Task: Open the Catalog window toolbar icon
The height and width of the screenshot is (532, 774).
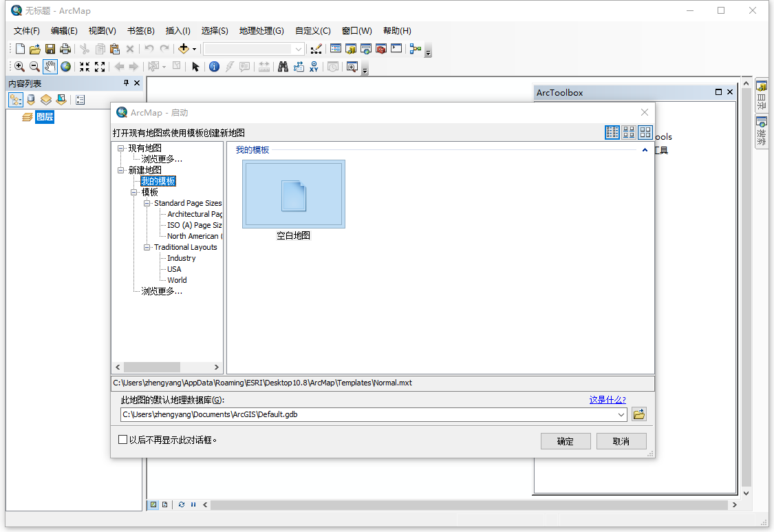Action: (x=351, y=49)
